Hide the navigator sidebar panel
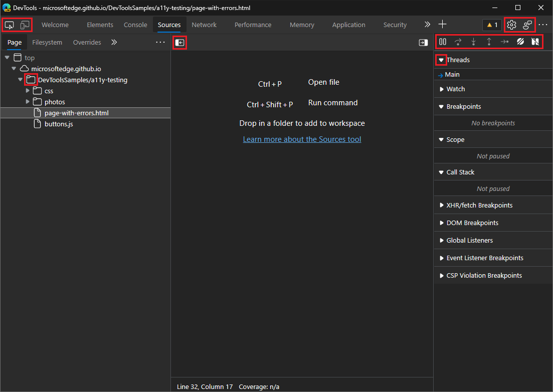 [180, 43]
